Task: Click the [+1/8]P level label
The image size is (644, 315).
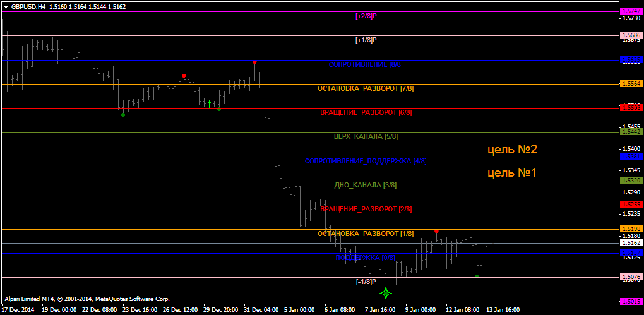Action: pyautogui.click(x=366, y=40)
